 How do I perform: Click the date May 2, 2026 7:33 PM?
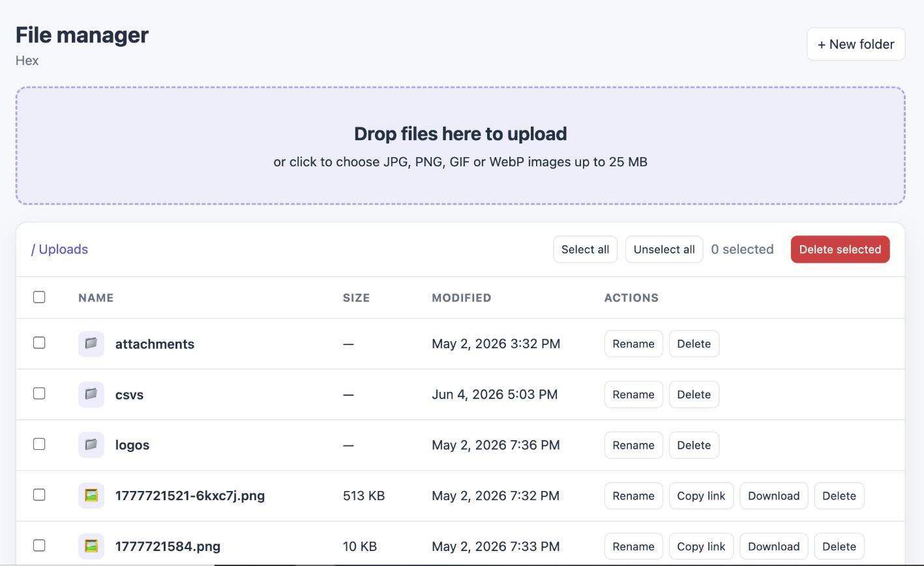pyautogui.click(x=496, y=546)
